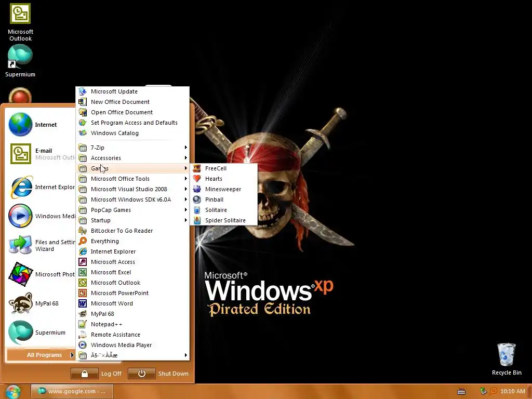Expand the garbled-name folder at list bottom
This screenshot has width=532, height=399.
tap(132, 355)
